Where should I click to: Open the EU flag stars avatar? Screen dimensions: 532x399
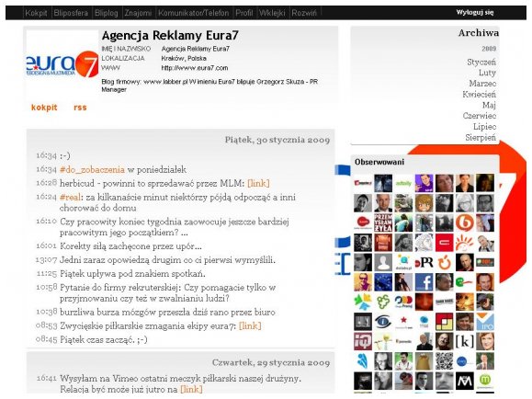coord(383,282)
